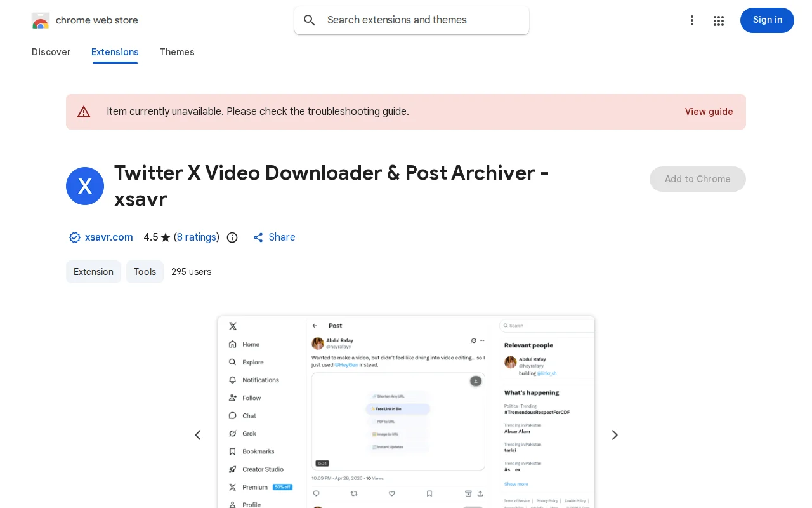Click the Tools category chip
Viewport: 812px width, 508px height.
coord(145,272)
